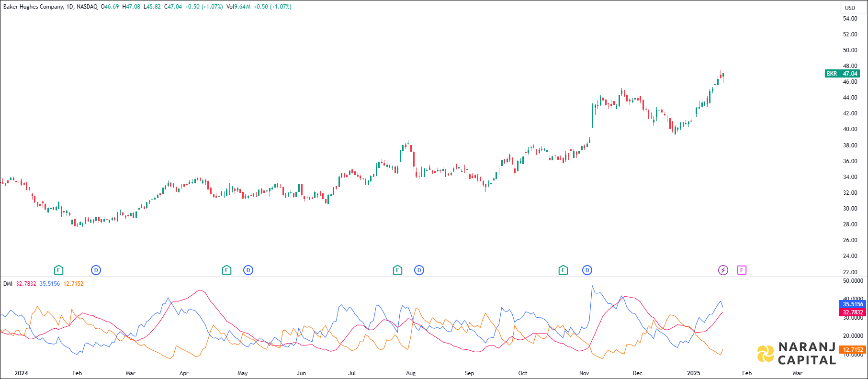Open the pink upcoming earnings marker
The width and height of the screenshot is (868, 379).
[742, 270]
